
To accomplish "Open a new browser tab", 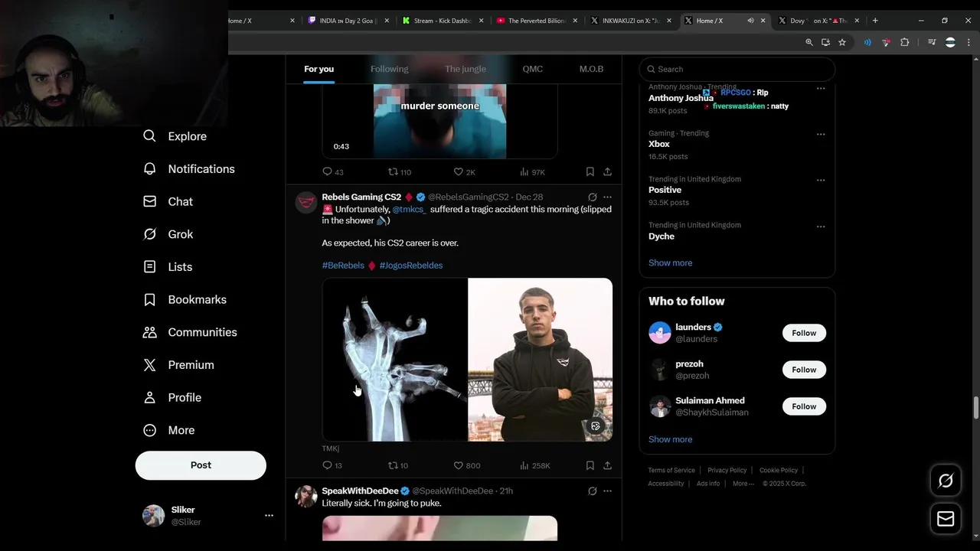I will click(875, 21).
